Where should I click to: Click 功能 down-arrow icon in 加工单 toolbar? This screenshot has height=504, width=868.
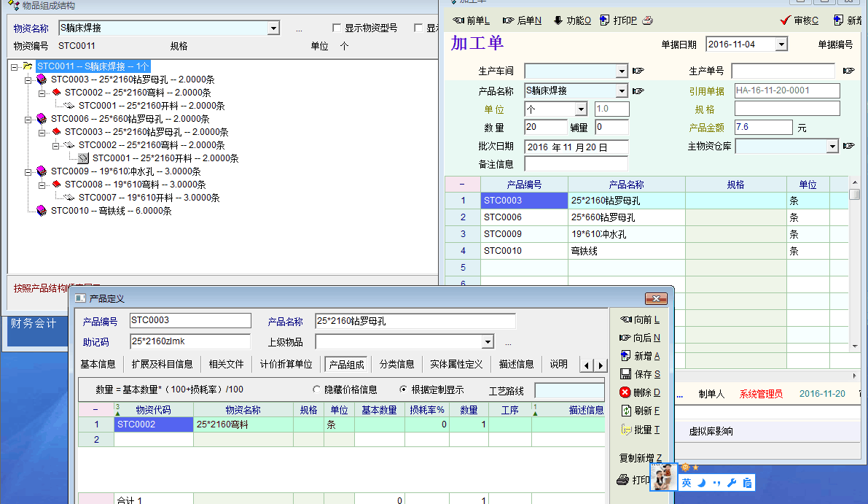(558, 20)
